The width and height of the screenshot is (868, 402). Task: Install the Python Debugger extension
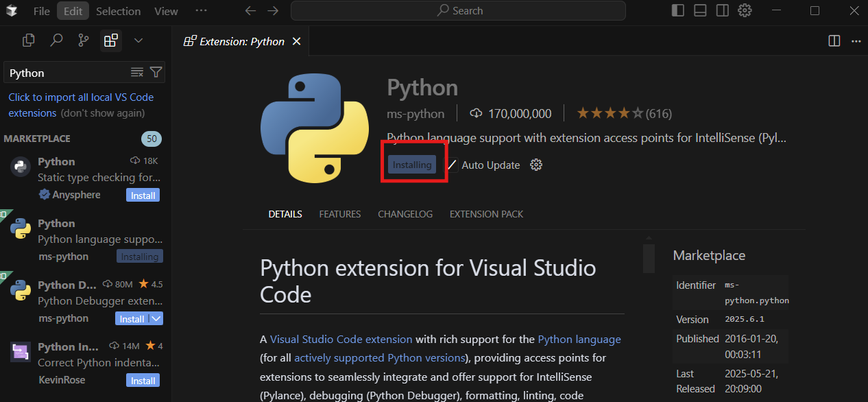pos(132,319)
